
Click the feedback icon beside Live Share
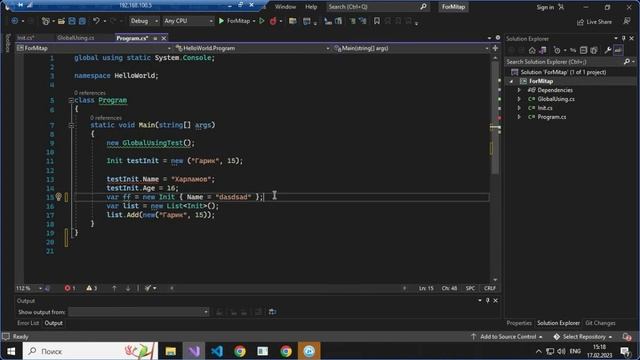627,21
